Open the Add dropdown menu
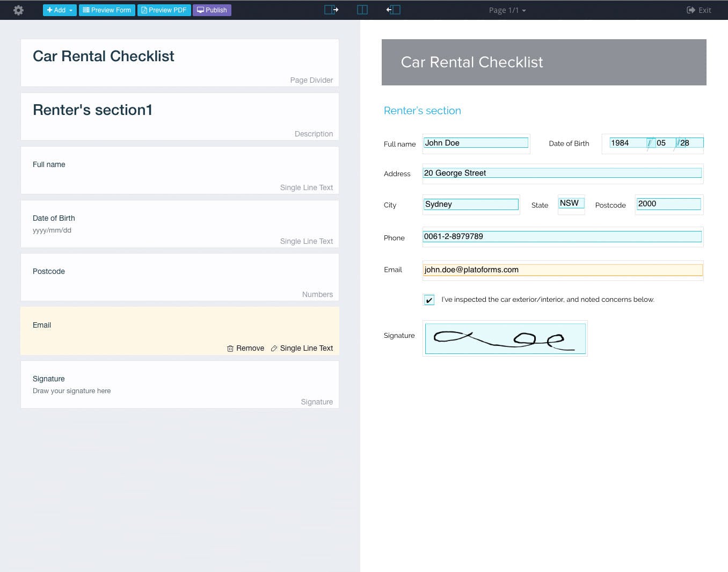Image resolution: width=728 pixels, height=572 pixels. [60, 10]
